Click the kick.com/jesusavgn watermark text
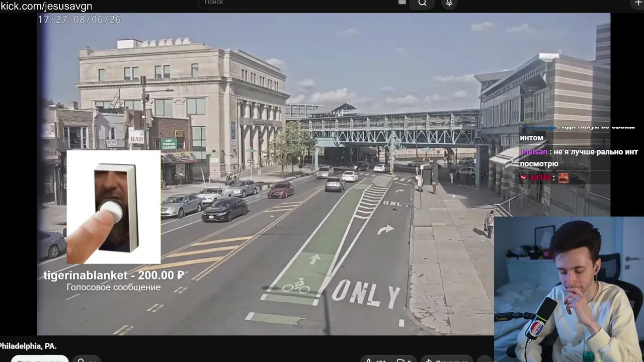This screenshot has height=362, width=644. click(x=46, y=6)
